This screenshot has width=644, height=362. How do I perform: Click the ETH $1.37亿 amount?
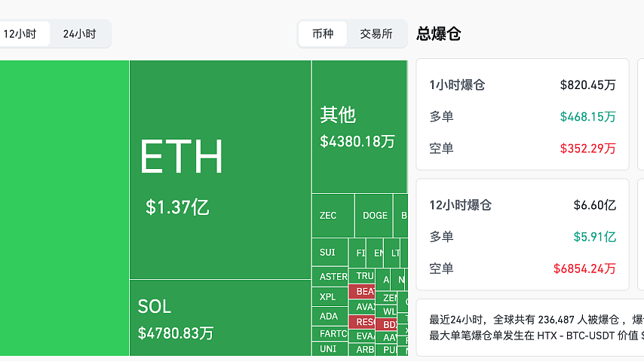click(177, 207)
